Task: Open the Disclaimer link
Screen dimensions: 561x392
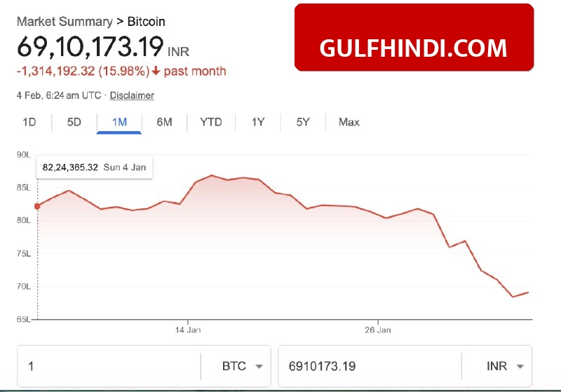Action: pos(132,95)
